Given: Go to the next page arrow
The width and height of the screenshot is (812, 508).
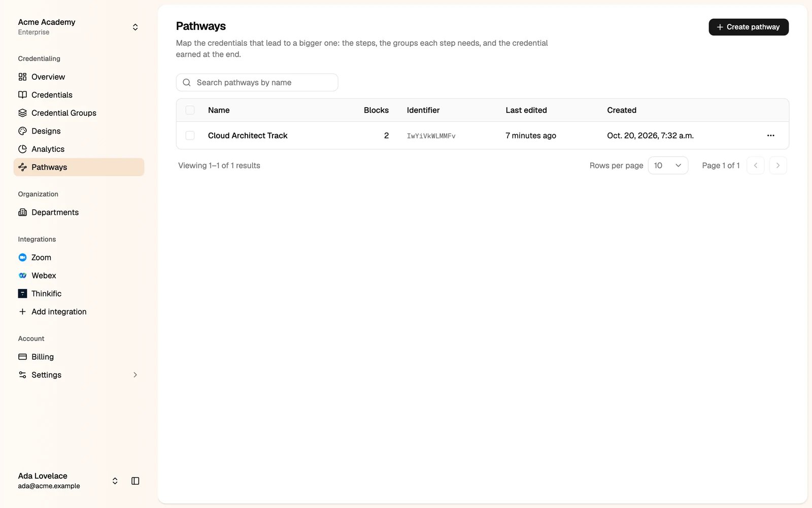Looking at the screenshot, I should pyautogui.click(x=777, y=166).
